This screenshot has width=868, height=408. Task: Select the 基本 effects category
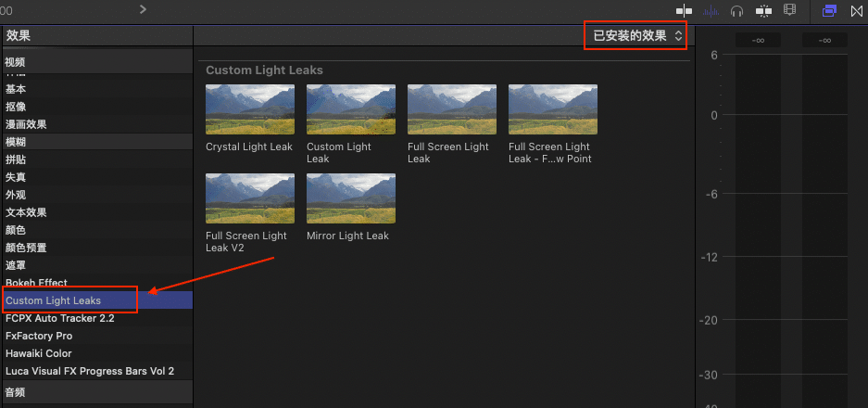[x=96, y=89]
